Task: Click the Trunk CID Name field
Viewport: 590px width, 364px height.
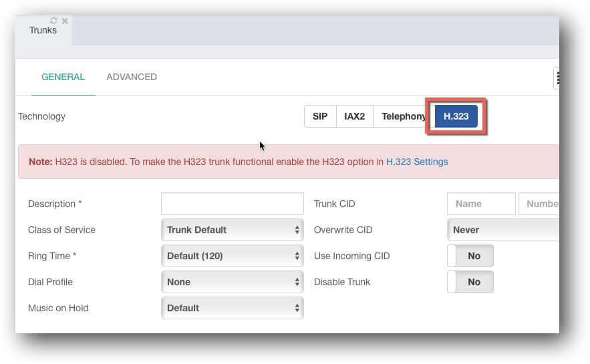Action: click(481, 204)
